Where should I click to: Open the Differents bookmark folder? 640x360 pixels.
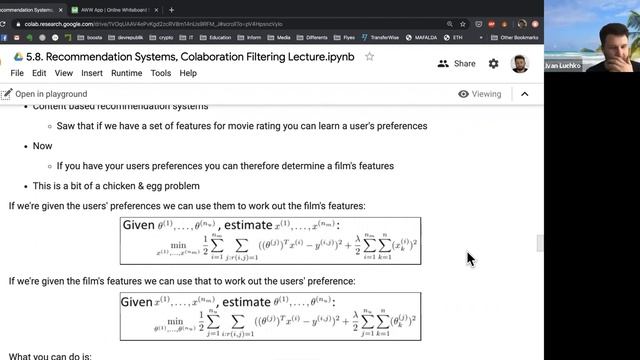pyautogui.click(x=312, y=38)
